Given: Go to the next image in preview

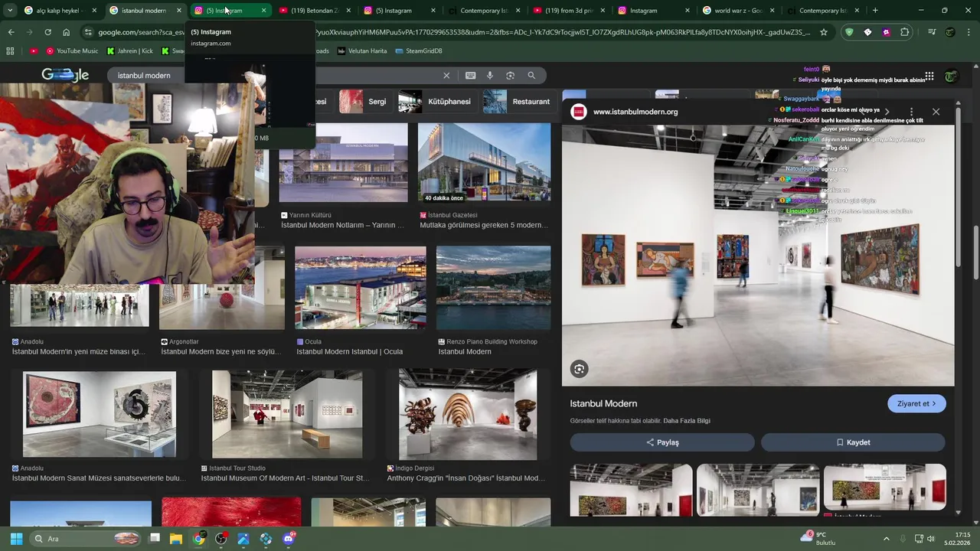Looking at the screenshot, I should [887, 112].
